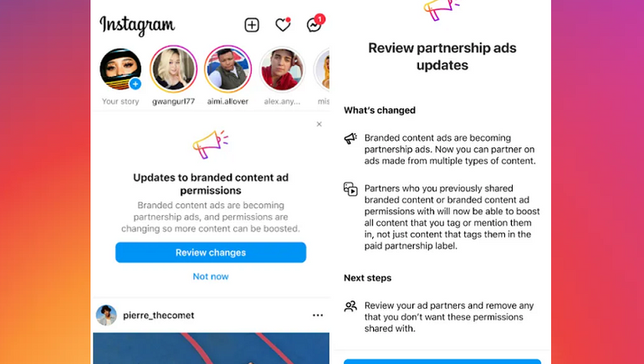Open Your story thumbnail

click(120, 69)
